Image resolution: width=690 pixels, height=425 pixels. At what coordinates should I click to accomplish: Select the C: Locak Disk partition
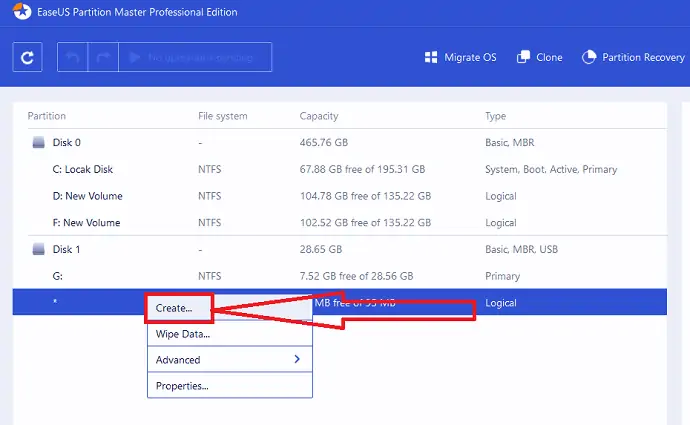[x=83, y=169]
